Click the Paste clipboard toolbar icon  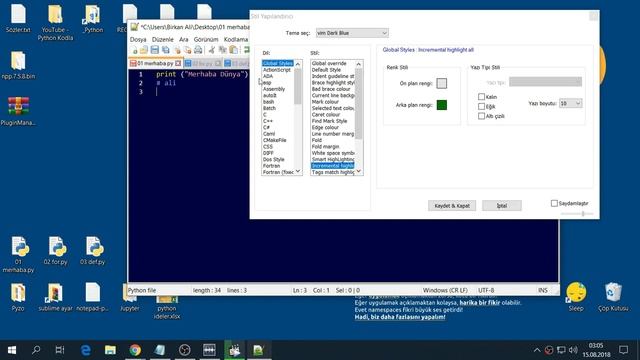(233, 50)
